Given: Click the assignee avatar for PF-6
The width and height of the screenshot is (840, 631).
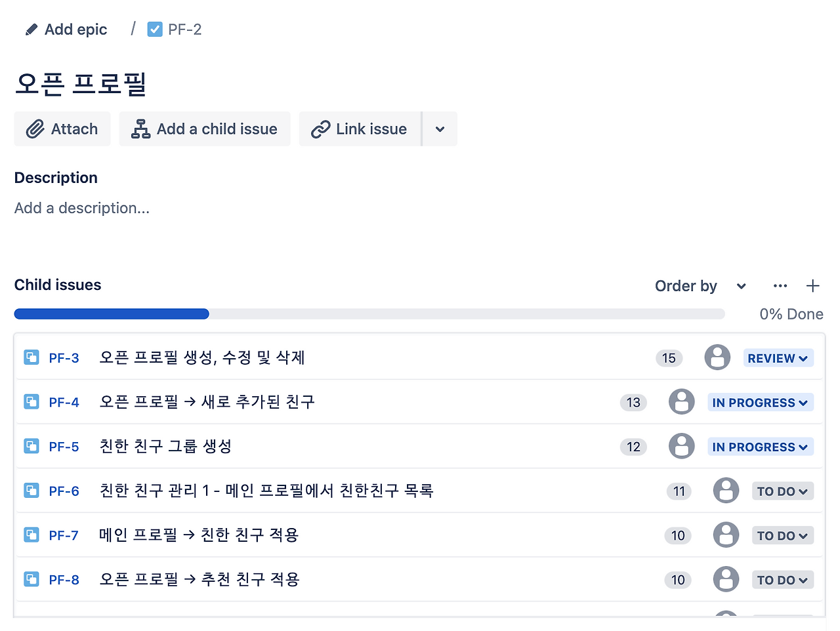Looking at the screenshot, I should [726, 491].
